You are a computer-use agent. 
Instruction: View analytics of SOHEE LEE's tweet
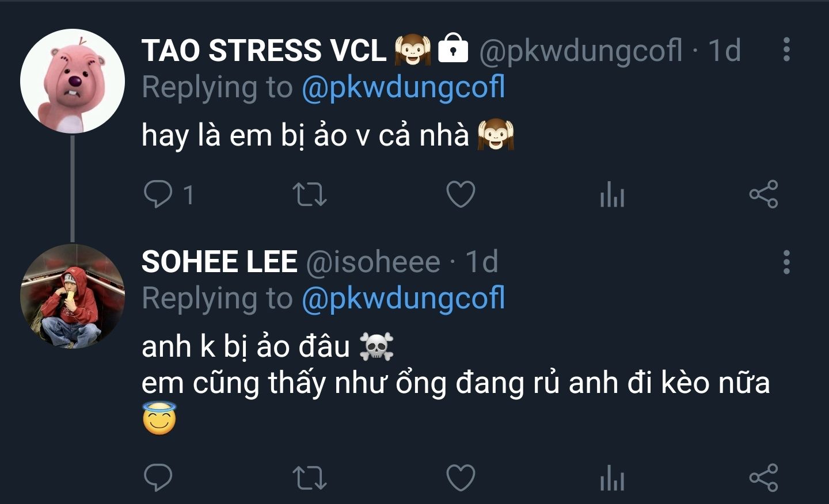(612, 478)
